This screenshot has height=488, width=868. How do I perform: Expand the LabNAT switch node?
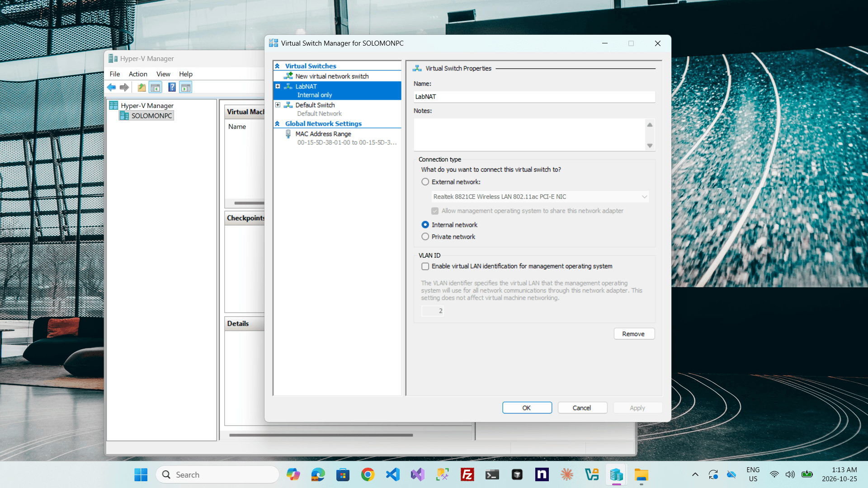tap(278, 86)
